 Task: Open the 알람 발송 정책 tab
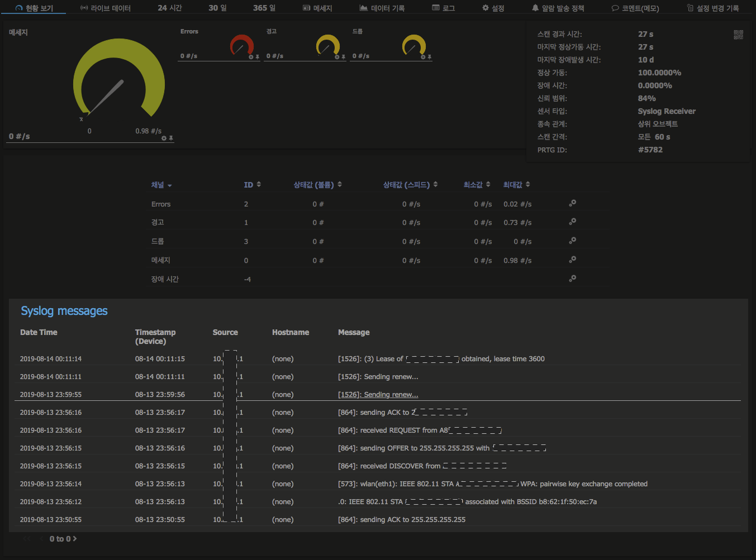(x=558, y=8)
